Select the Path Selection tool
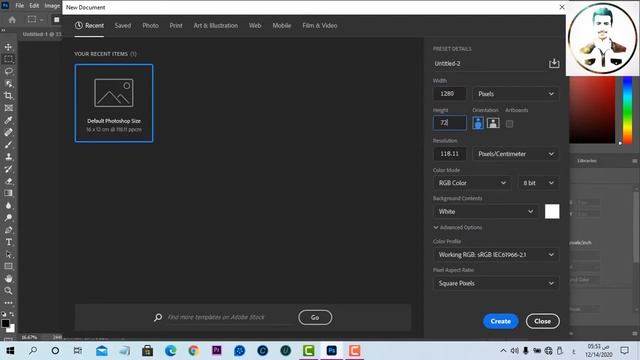640x360 pixels. pyautogui.click(x=8, y=254)
